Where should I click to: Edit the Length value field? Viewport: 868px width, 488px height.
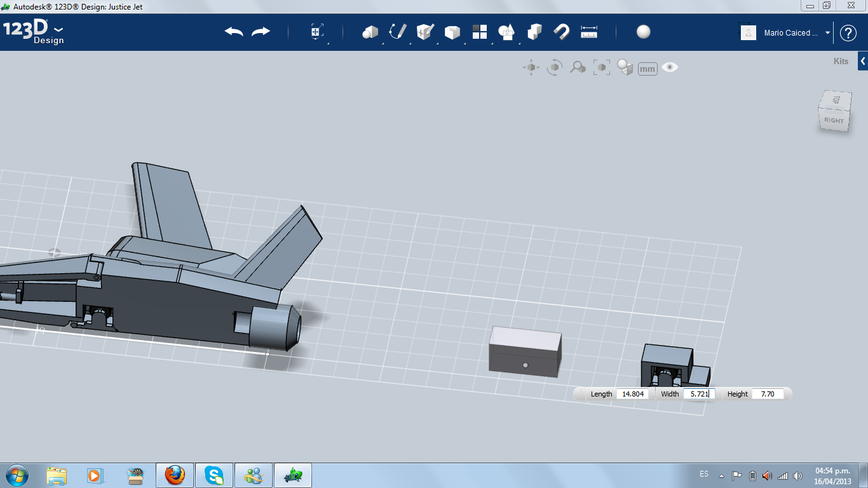[x=633, y=394]
